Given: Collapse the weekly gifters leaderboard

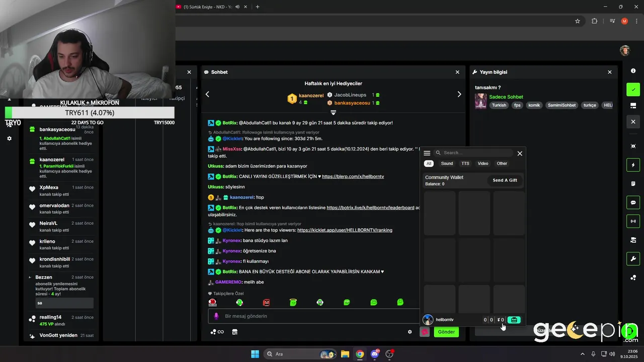Looking at the screenshot, I should (333, 112).
